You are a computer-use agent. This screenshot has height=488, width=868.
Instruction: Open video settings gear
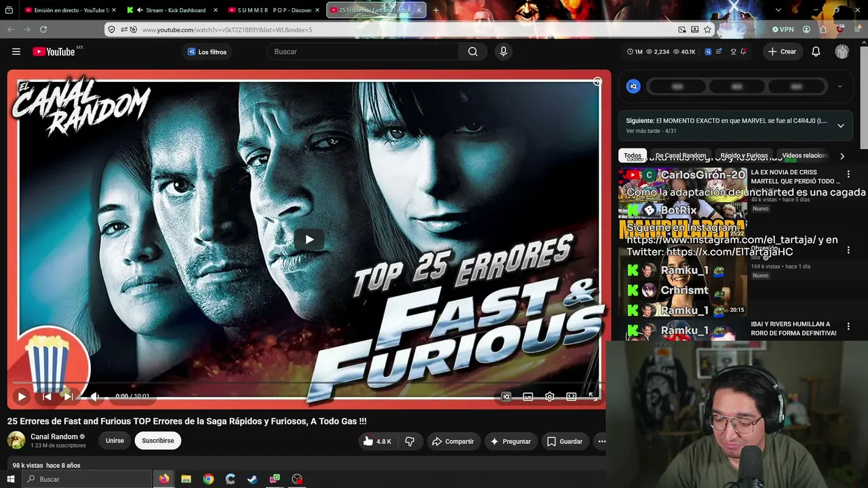tap(550, 396)
